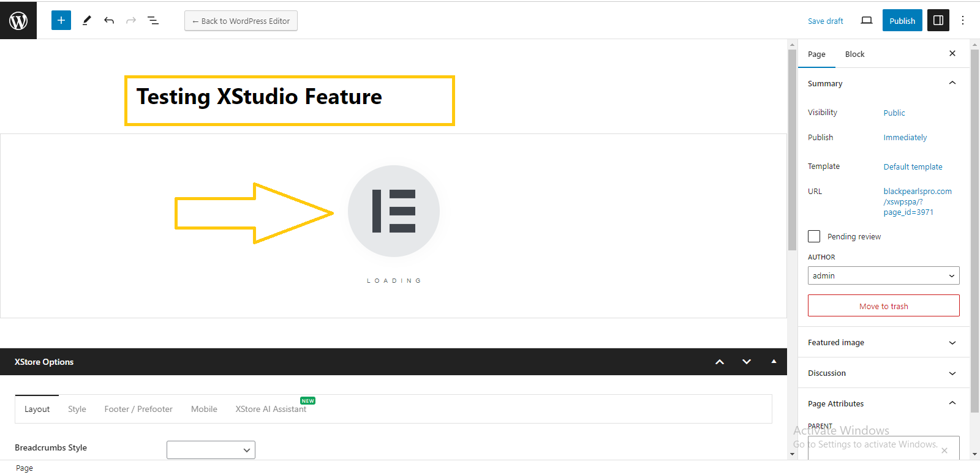Image resolution: width=980 pixels, height=475 pixels.
Task: Check the Pending review checkbox
Action: 814,236
